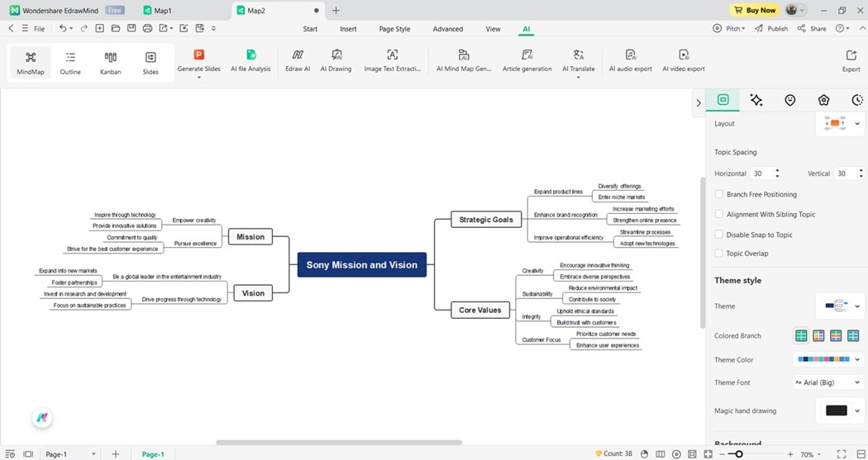Image resolution: width=868 pixels, height=460 pixels.
Task: Open AI Drawing tool
Action: 336,61
